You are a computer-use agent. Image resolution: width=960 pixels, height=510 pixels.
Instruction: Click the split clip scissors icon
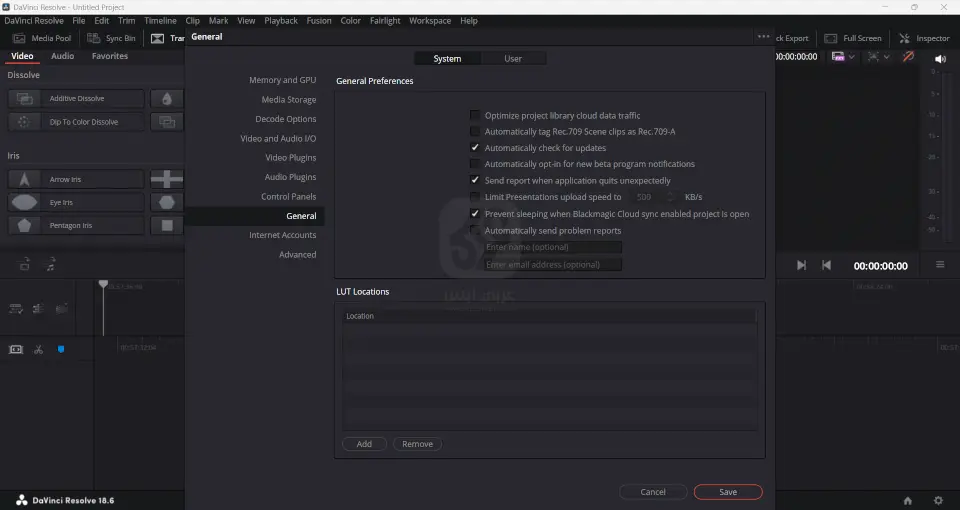(39, 349)
